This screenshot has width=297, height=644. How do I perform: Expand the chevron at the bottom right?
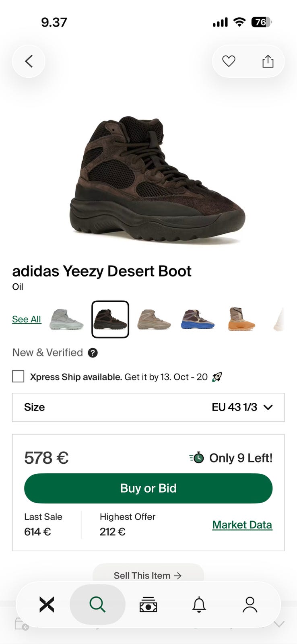[279, 624]
